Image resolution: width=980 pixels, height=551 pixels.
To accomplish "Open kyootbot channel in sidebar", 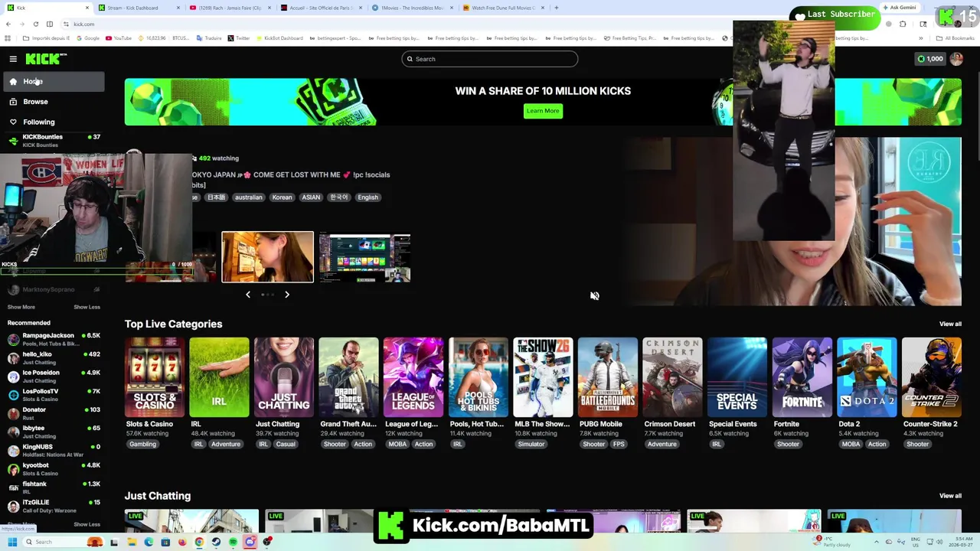I will click(x=54, y=468).
